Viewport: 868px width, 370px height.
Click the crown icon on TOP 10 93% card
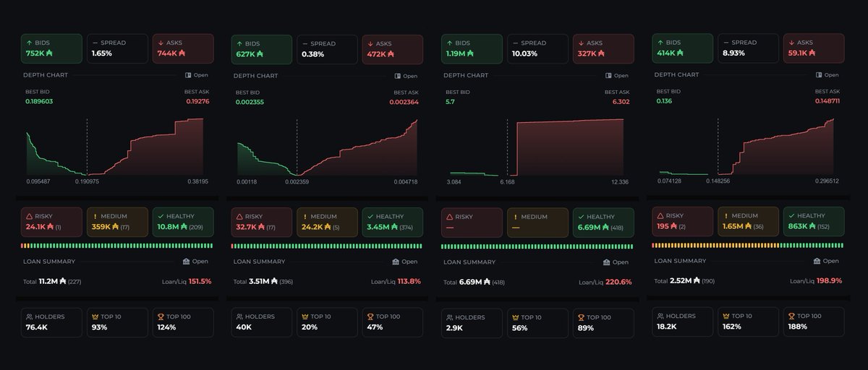pos(95,317)
